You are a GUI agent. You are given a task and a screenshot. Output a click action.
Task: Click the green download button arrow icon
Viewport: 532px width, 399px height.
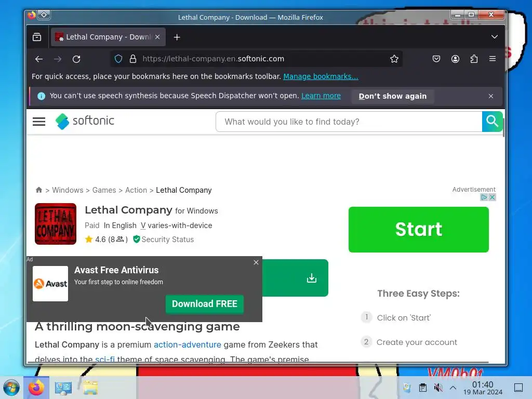coord(312,278)
